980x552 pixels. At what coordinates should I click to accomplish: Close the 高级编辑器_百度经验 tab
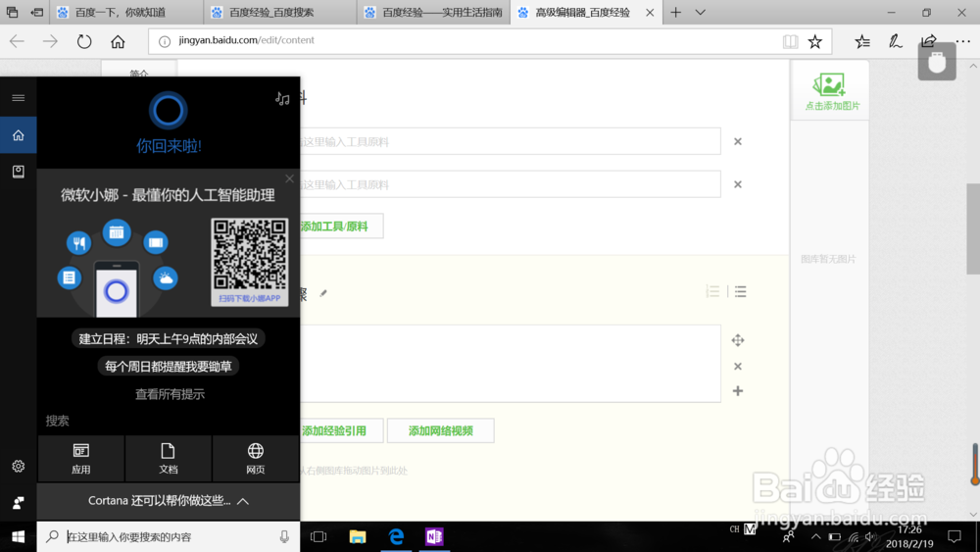[650, 13]
